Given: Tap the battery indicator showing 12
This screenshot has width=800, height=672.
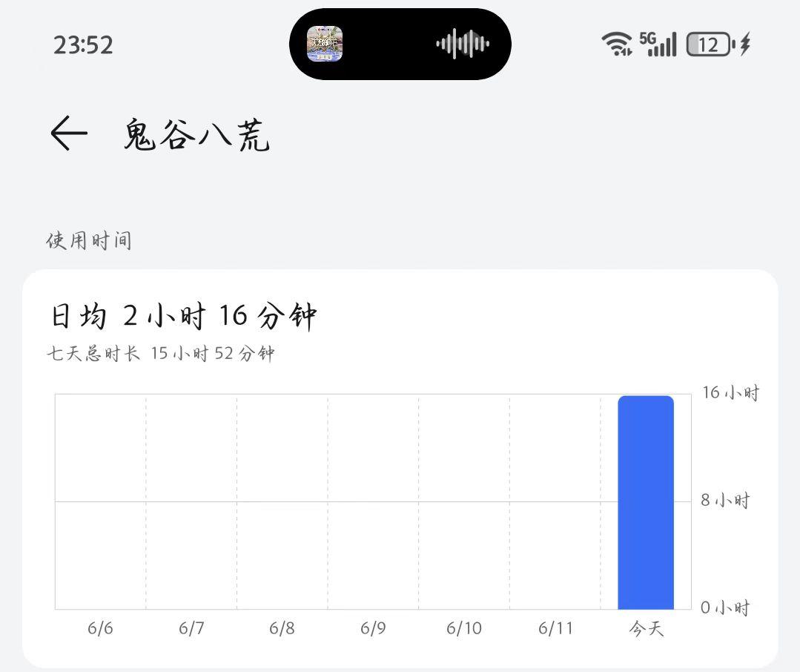Looking at the screenshot, I should 711,45.
